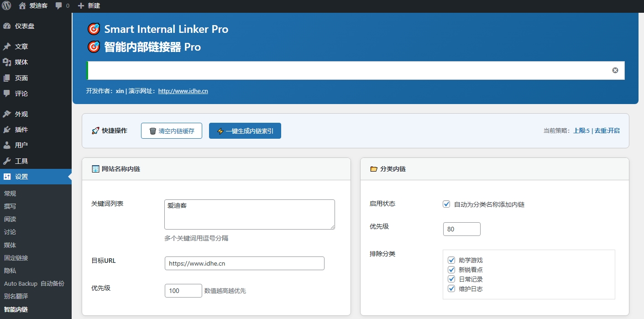Click the 新建 plus icon
Screen dimensions: 644x319
tap(81, 6)
